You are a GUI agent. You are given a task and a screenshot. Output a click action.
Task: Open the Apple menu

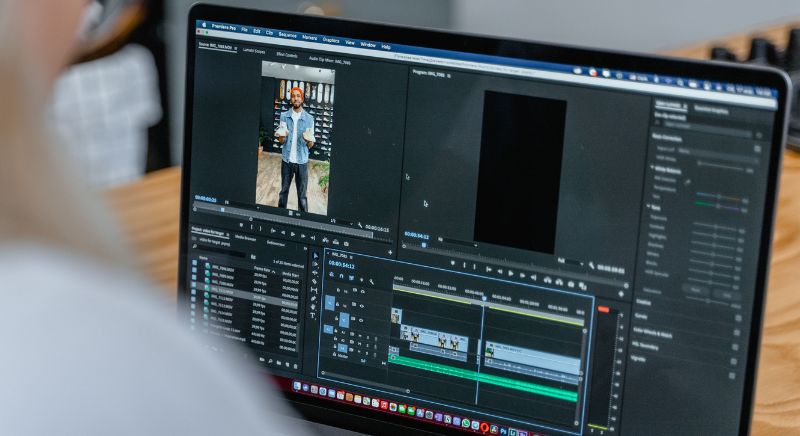coord(204,24)
